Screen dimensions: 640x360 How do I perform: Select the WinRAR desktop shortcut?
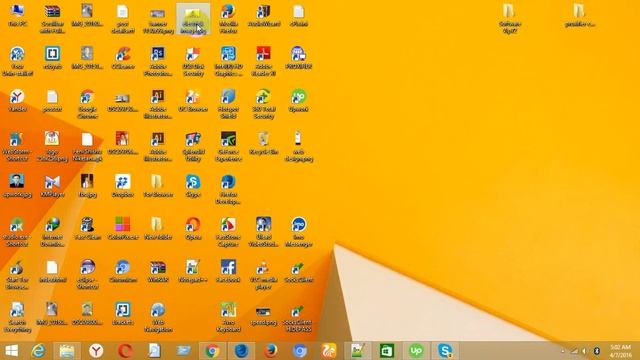click(x=158, y=271)
